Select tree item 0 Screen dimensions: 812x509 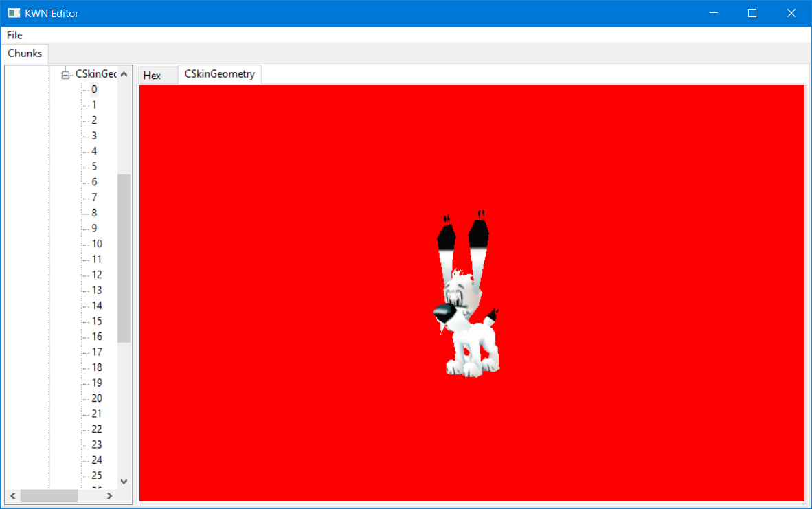[x=94, y=89]
